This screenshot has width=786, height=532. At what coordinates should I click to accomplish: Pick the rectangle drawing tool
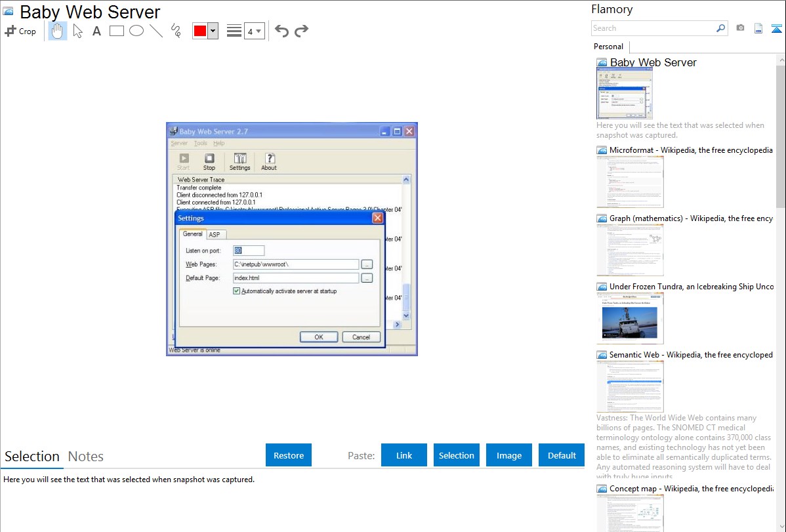(x=116, y=31)
